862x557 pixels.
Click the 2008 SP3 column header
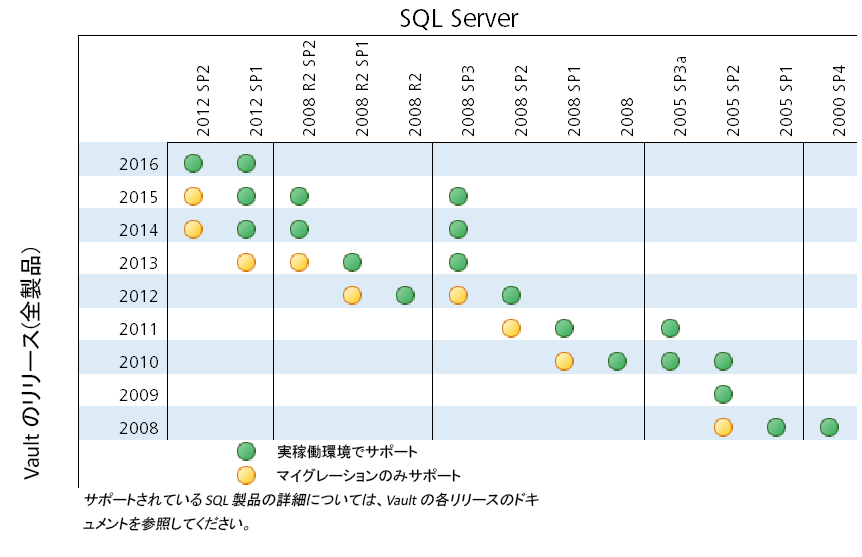[468, 101]
